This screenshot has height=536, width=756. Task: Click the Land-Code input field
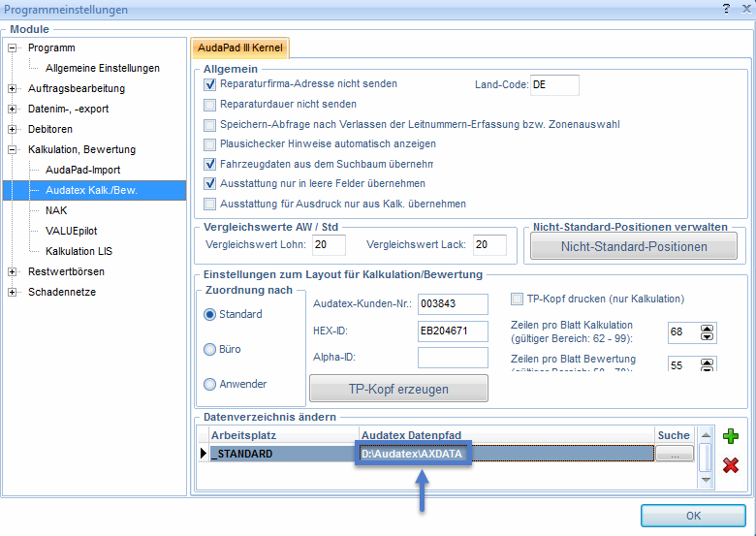[554, 85]
